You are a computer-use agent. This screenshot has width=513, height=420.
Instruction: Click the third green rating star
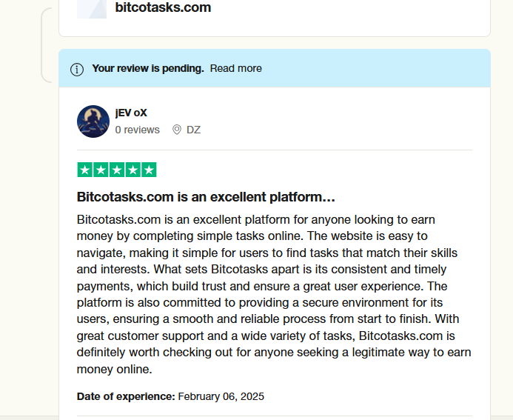pos(117,170)
